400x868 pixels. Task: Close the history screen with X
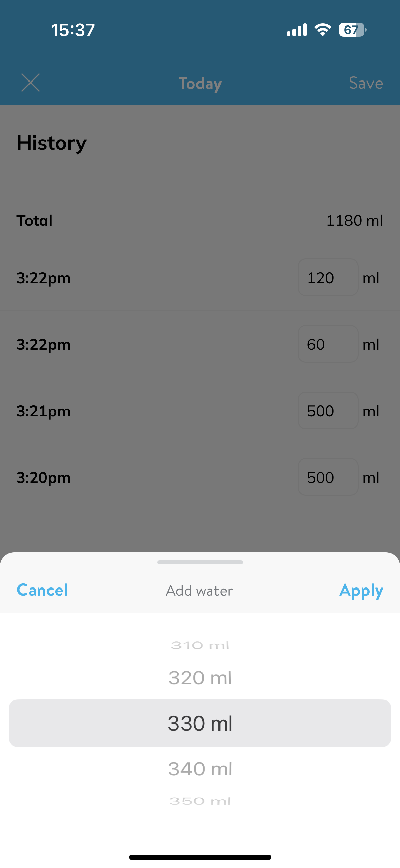[31, 83]
